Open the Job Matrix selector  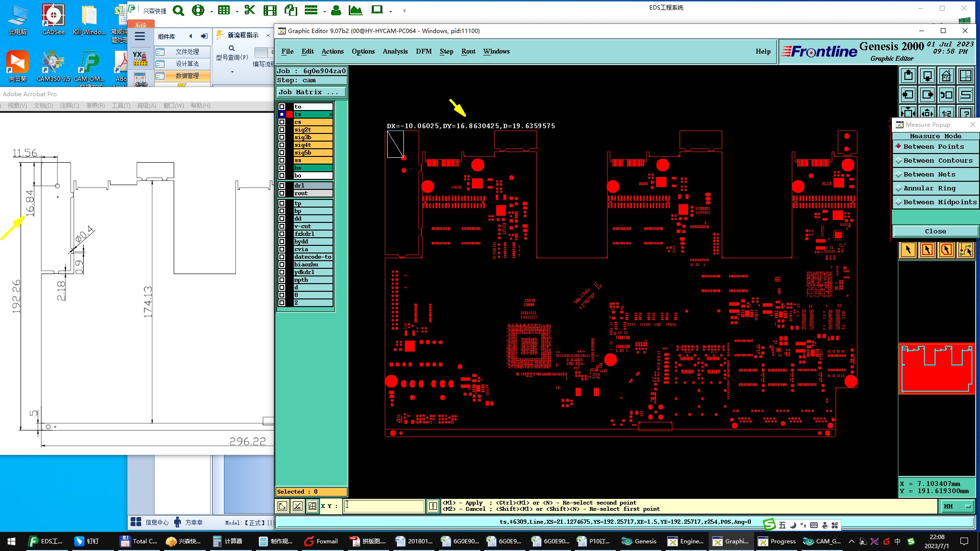click(311, 92)
